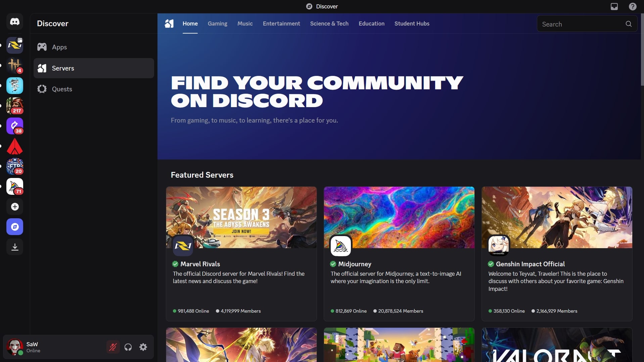Click the anime artwork banner below Marvel Rivals
The width and height of the screenshot is (644, 362).
[x=241, y=345]
